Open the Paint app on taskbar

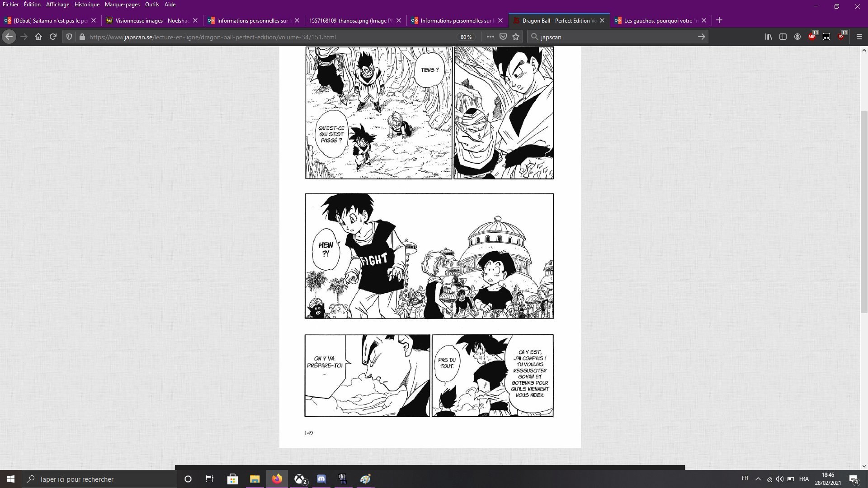click(x=365, y=479)
